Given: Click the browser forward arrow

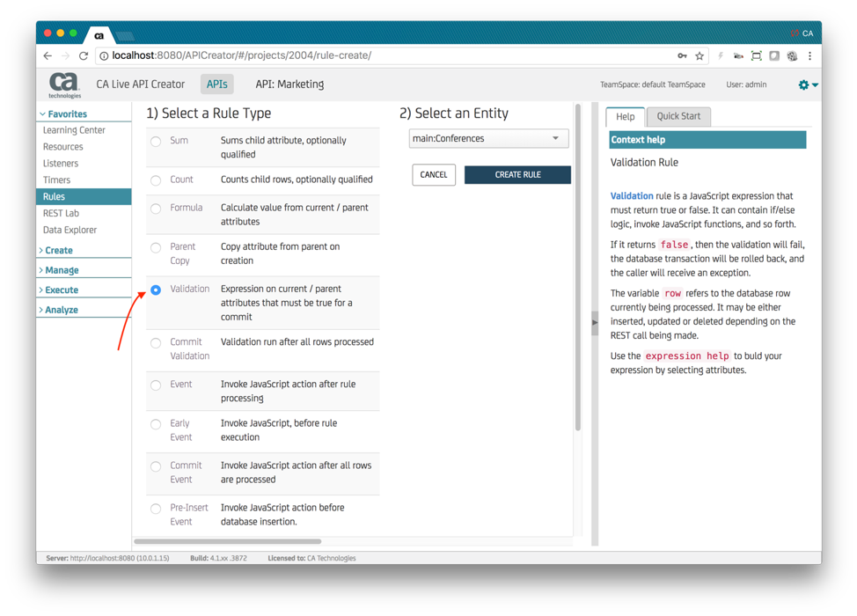Looking at the screenshot, I should point(65,55).
